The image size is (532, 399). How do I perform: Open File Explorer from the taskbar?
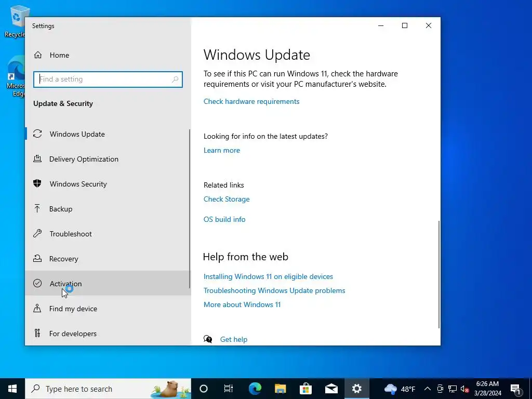click(280, 389)
